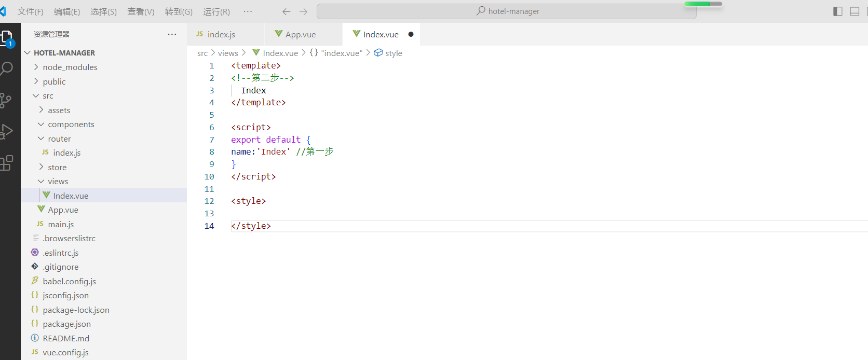
Task: Click the views breadcrumb segment
Action: coord(228,53)
